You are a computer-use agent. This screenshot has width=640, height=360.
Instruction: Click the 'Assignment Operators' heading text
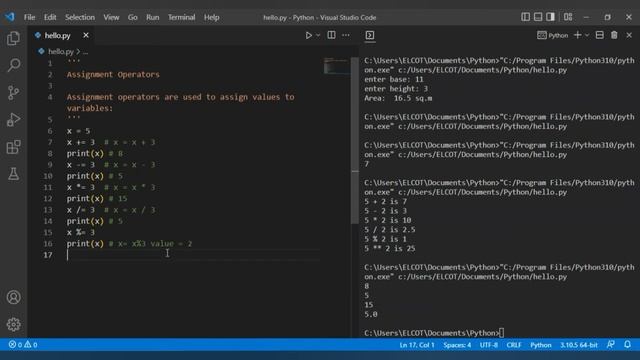coord(113,75)
